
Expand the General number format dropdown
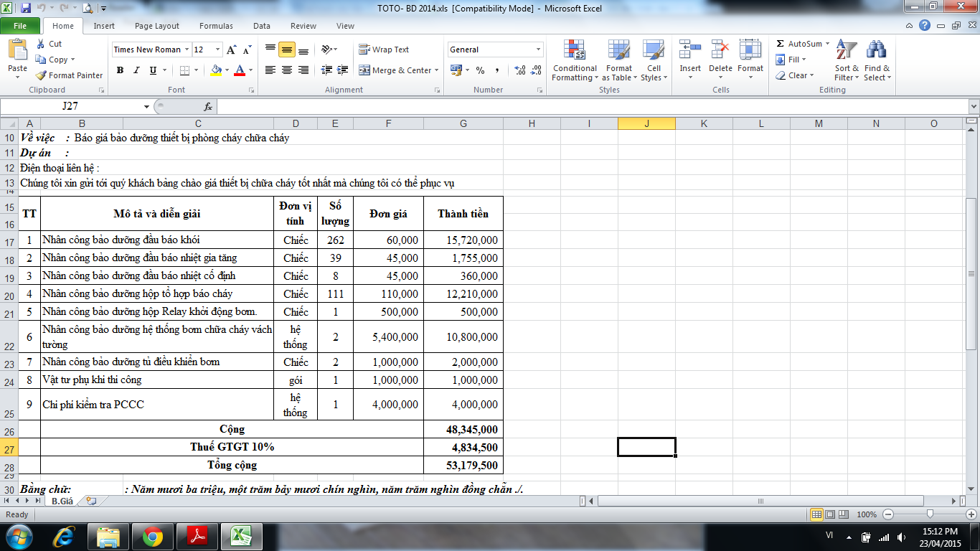538,50
